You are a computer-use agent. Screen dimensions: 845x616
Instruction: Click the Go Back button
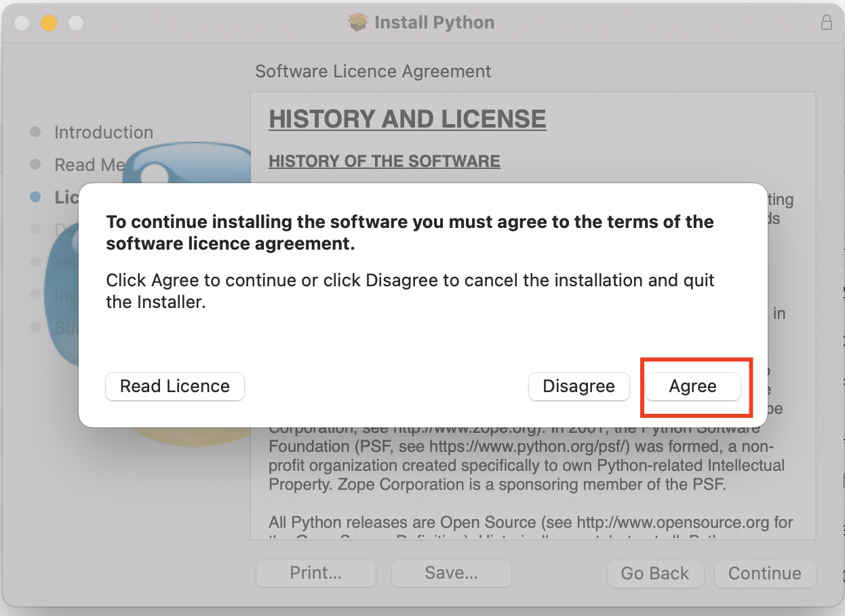click(x=655, y=573)
